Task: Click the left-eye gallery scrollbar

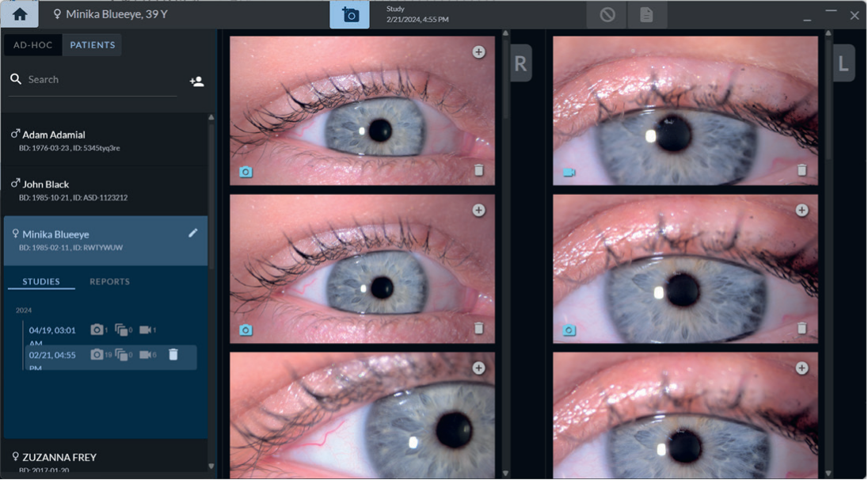Action: click(x=828, y=100)
